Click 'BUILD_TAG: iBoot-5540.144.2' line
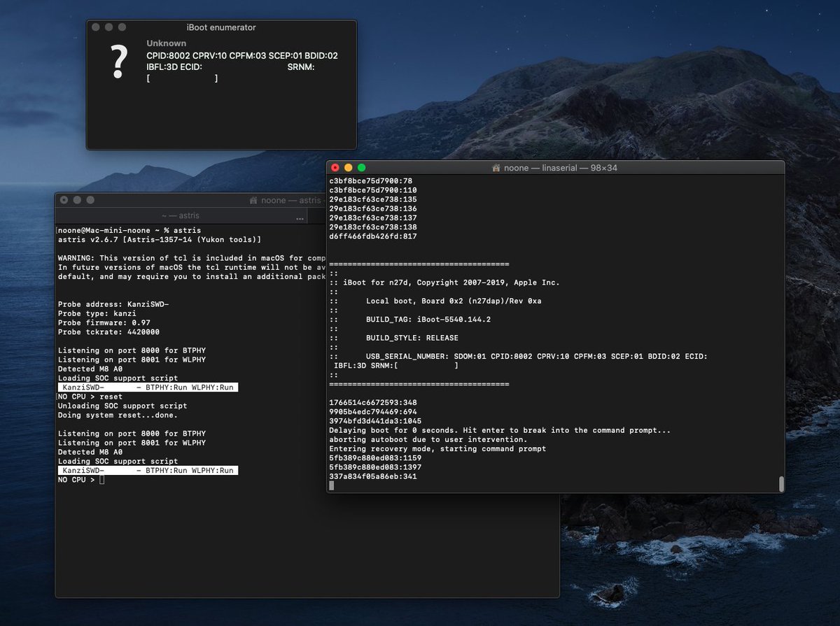 pyautogui.click(x=428, y=319)
